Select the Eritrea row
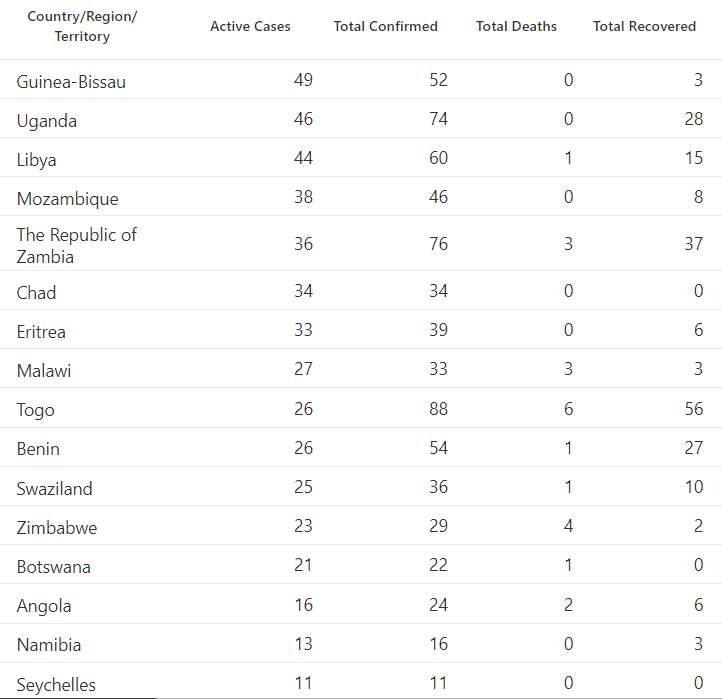The width and height of the screenshot is (722, 699). click(361, 330)
